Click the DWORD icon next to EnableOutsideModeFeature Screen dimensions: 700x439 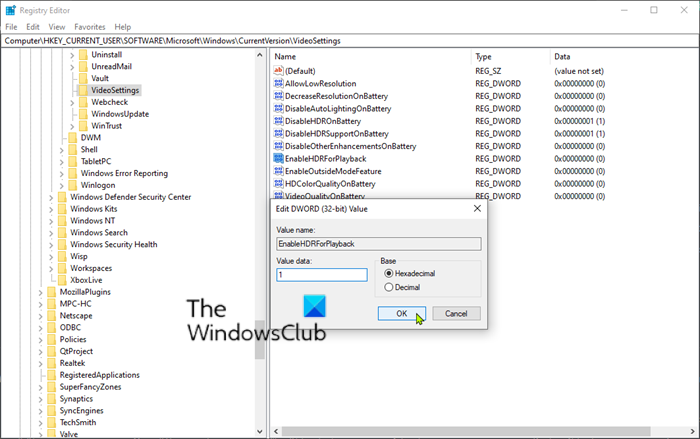[279, 171]
